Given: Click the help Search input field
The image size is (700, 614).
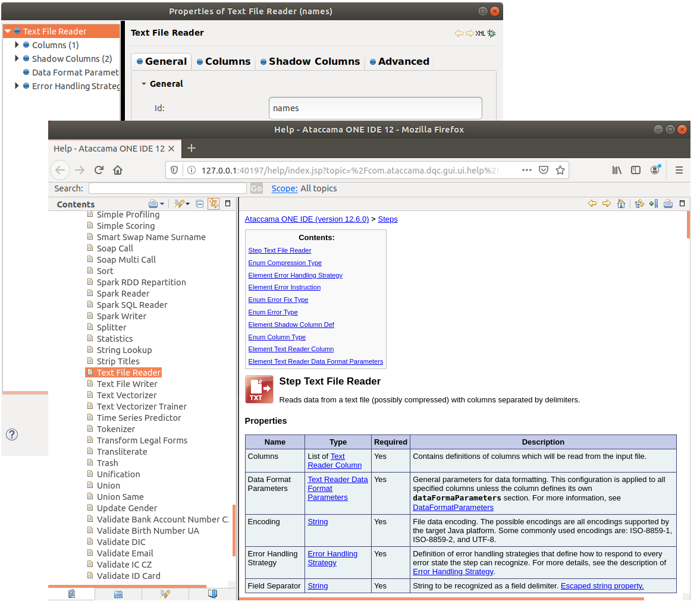Looking at the screenshot, I should click(x=167, y=188).
